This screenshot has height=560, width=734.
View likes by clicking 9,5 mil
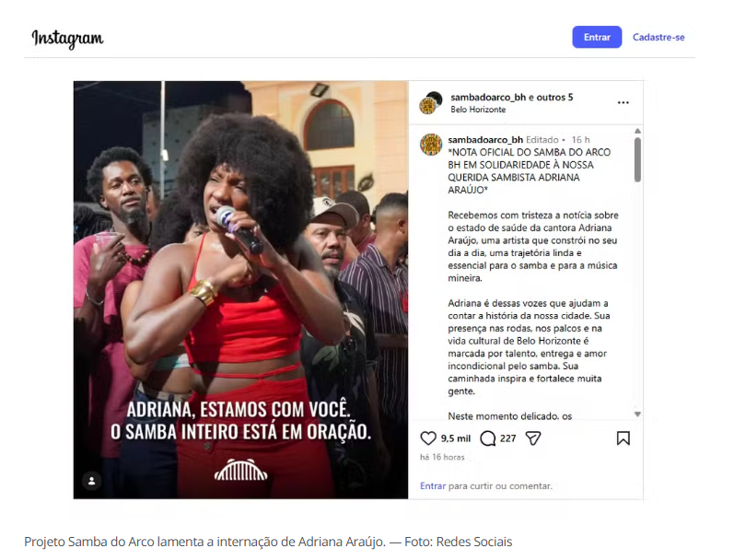click(x=456, y=438)
